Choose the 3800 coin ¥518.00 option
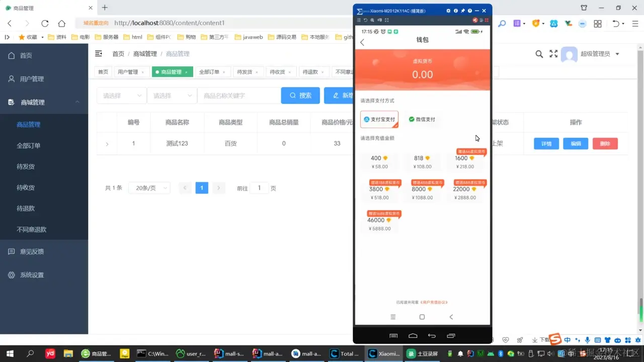Image resolution: width=644 pixels, height=362 pixels. (x=379, y=193)
